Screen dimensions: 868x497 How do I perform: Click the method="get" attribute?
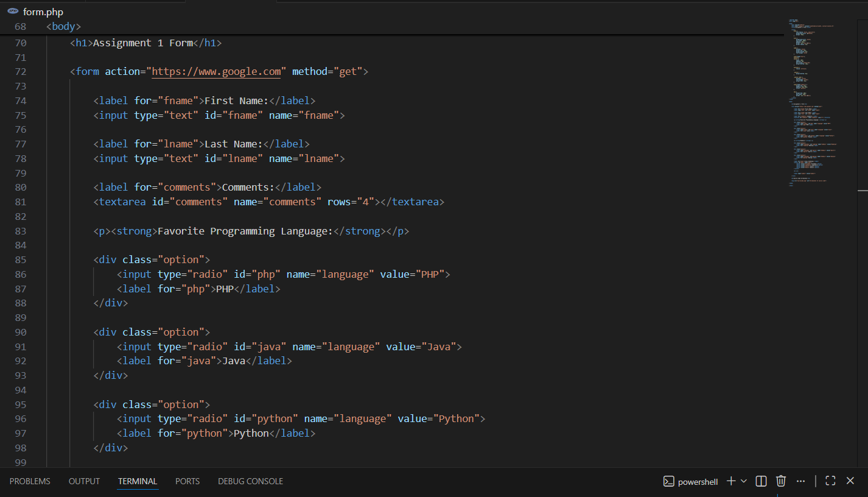click(327, 71)
